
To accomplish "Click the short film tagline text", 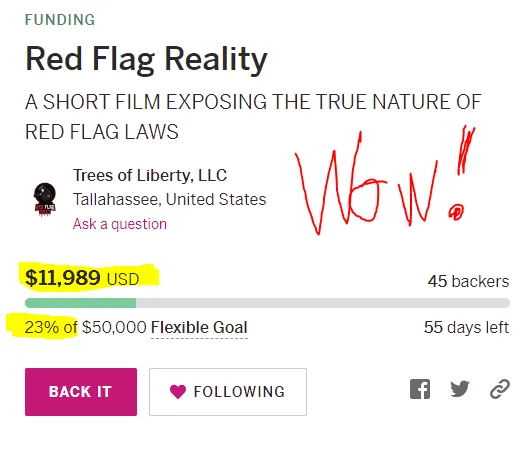I will click(x=253, y=117).
